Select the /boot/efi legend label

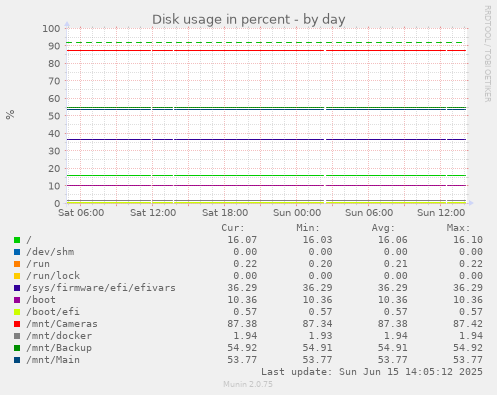(53, 312)
